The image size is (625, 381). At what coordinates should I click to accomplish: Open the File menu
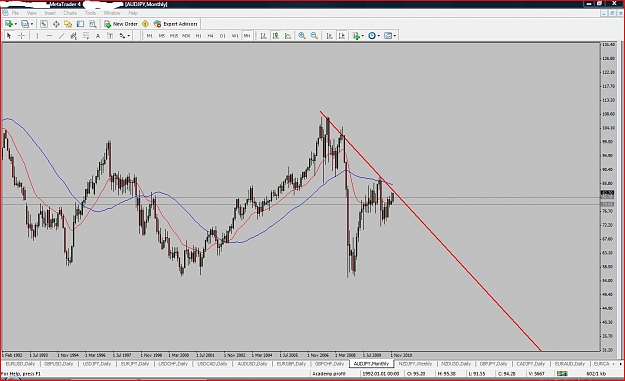click(15, 13)
